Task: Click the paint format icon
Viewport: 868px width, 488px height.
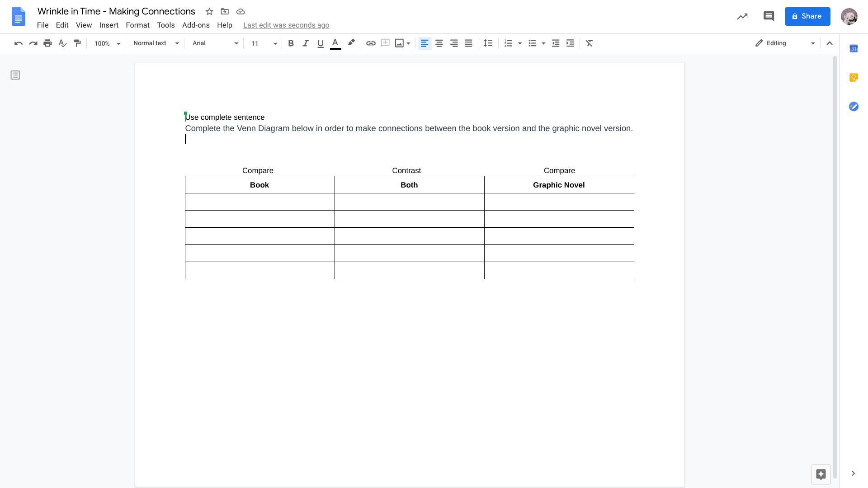Action: coord(77,43)
